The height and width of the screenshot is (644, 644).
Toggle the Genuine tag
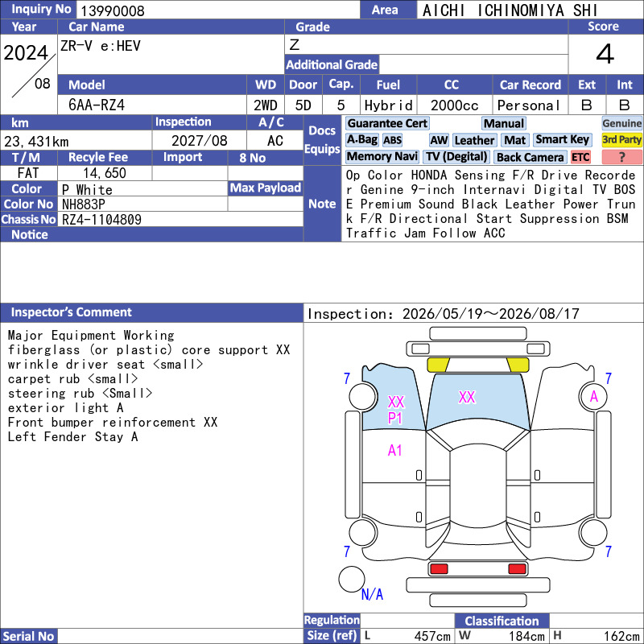coord(621,123)
